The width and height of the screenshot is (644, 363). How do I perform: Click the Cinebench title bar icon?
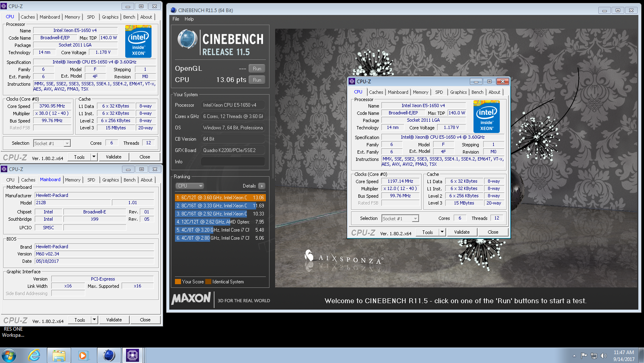(x=173, y=10)
